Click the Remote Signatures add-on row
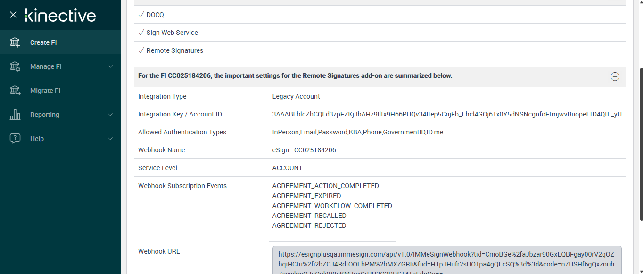 click(175, 50)
